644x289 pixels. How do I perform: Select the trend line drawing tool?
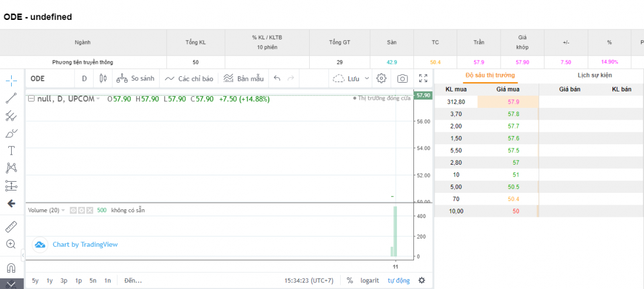click(12, 98)
